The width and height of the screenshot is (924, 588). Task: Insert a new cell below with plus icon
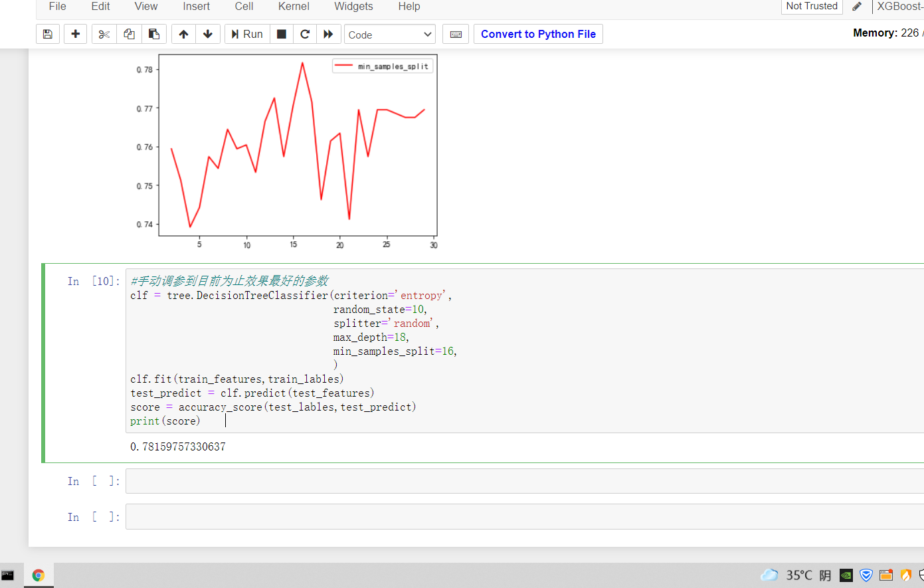pos(75,34)
